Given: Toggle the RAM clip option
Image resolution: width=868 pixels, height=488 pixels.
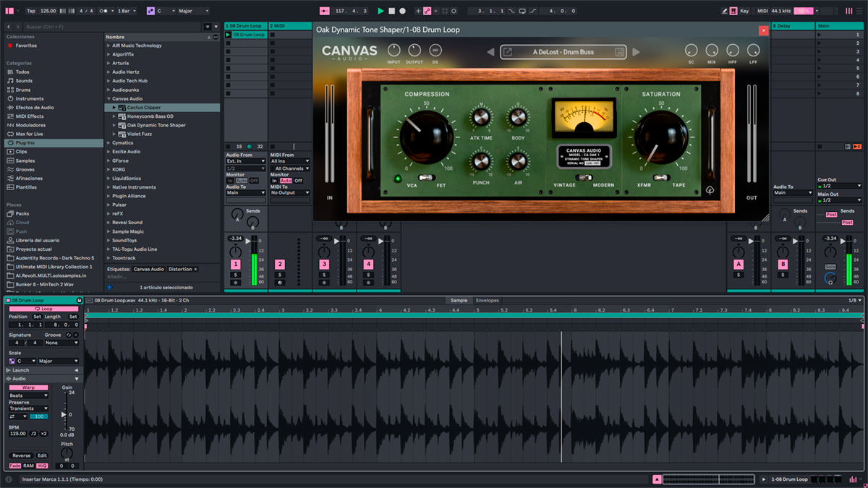Looking at the screenshot, I should (29, 466).
